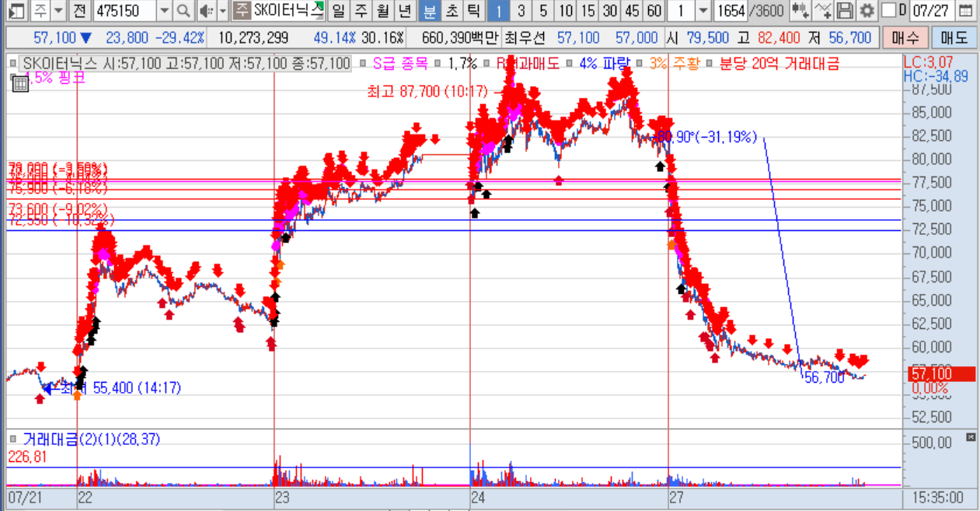This screenshot has height=511, width=980.
Task: Toggle 4% 파랑 indicator marker
Action: click(571, 64)
